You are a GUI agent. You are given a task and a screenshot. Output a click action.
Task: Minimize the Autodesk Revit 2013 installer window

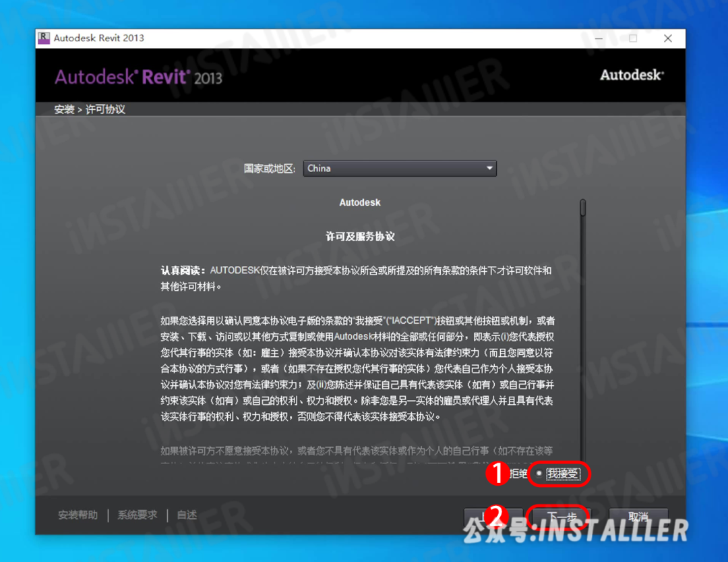[599, 38]
